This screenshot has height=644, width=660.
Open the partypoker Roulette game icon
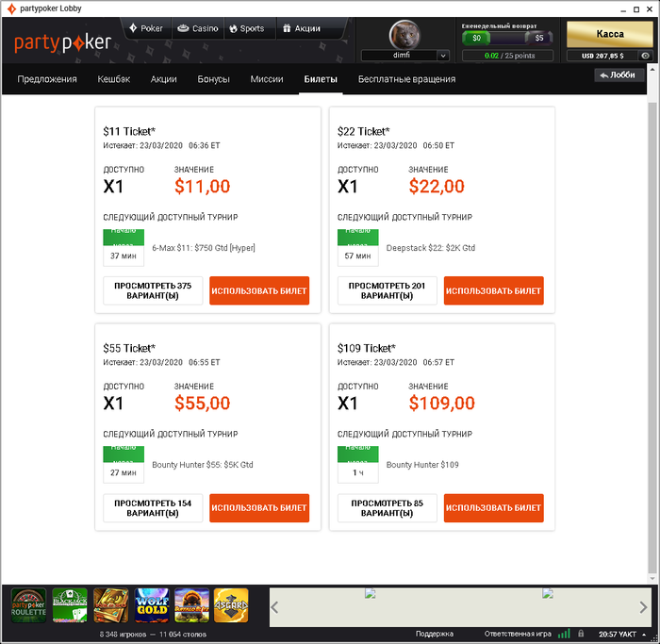28,605
